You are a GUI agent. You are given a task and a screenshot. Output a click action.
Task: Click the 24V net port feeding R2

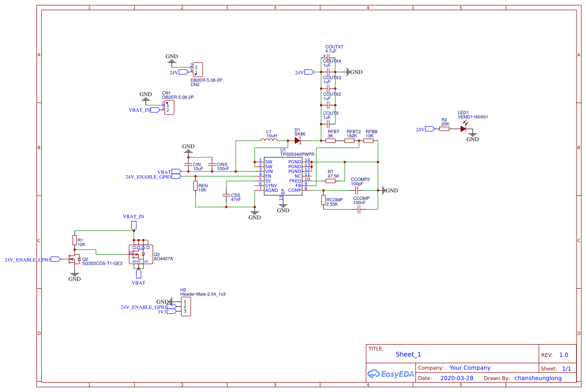[430, 129]
